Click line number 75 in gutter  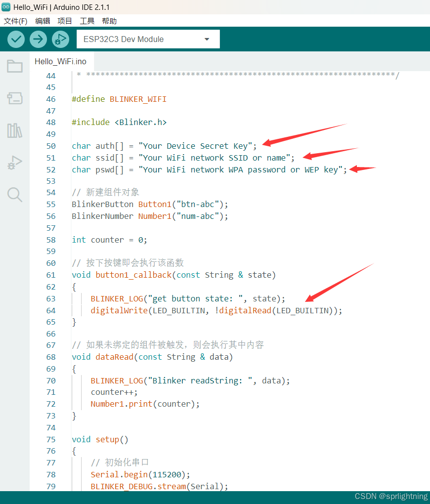pos(51,439)
